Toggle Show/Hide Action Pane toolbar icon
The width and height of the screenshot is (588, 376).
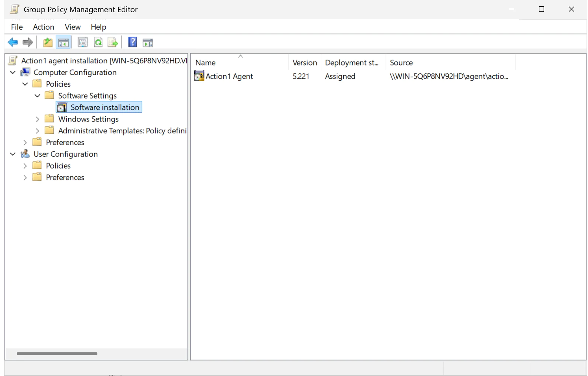pos(148,43)
